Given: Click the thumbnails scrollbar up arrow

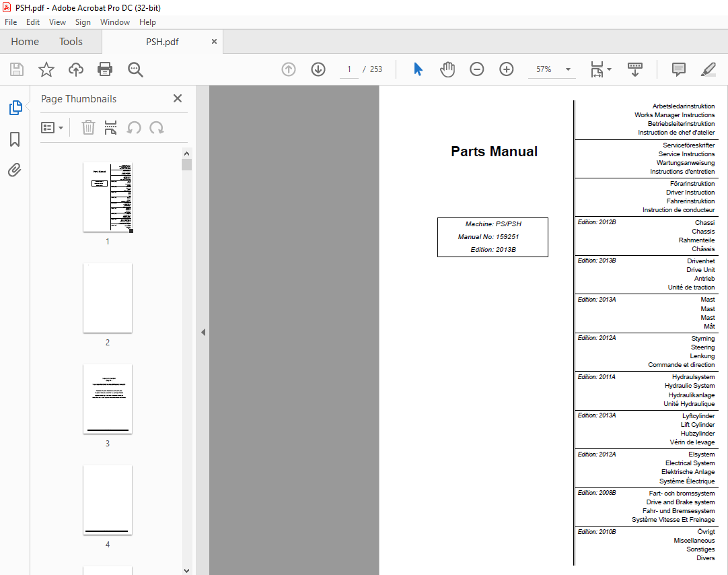Looking at the screenshot, I should tap(186, 154).
